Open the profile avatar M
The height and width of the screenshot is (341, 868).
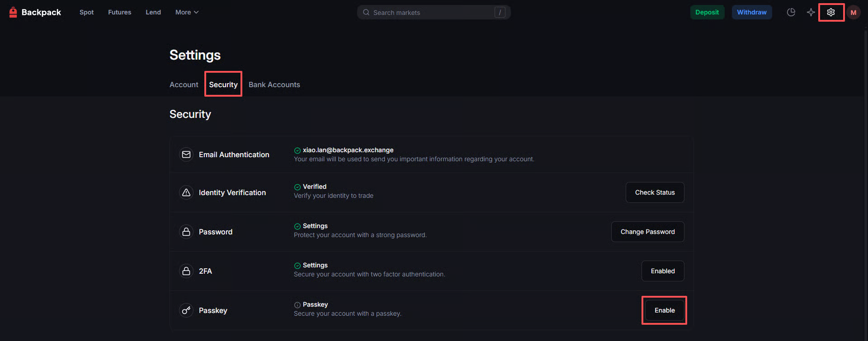[x=853, y=12]
